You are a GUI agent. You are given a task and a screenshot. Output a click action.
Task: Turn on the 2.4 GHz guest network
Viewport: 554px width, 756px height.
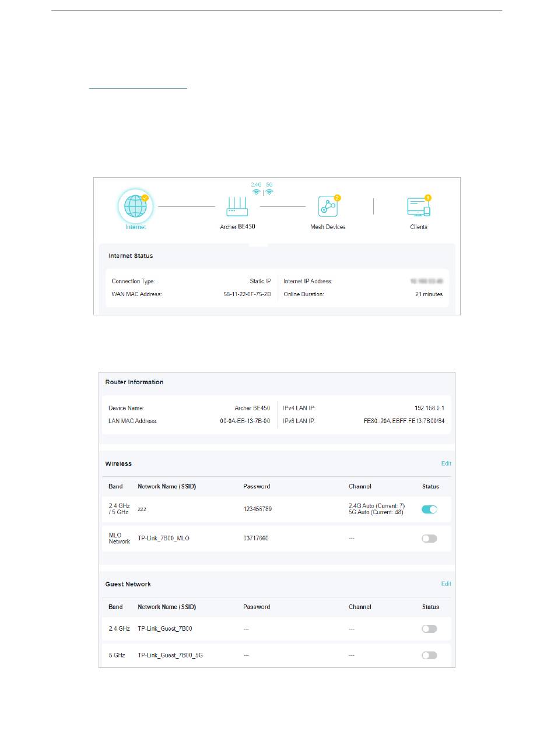pos(429,629)
